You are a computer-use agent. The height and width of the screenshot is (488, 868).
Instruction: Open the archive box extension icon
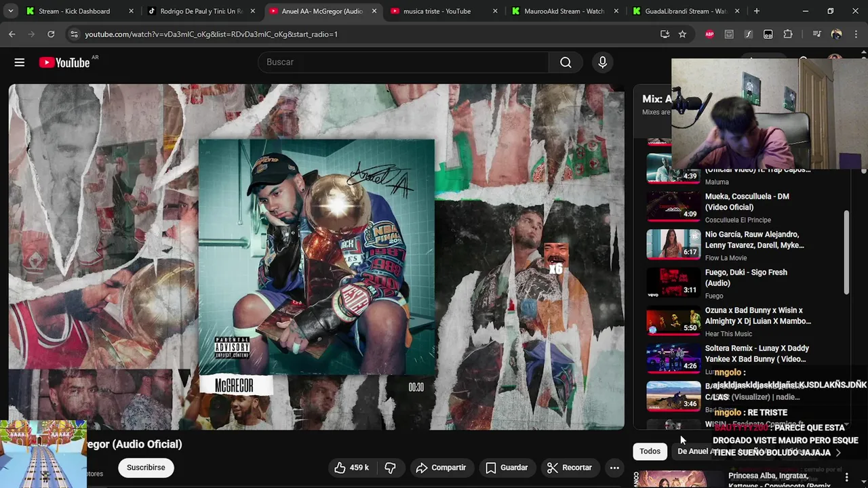[729, 34]
